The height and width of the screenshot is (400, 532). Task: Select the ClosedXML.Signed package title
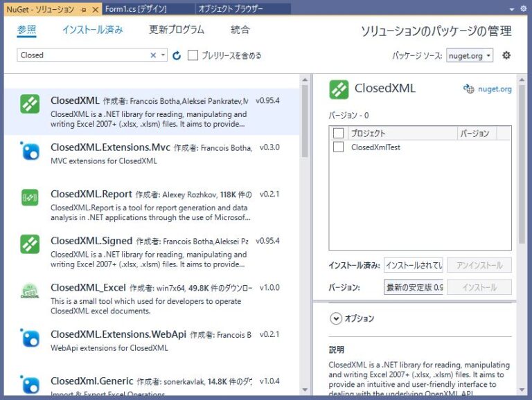click(91, 241)
